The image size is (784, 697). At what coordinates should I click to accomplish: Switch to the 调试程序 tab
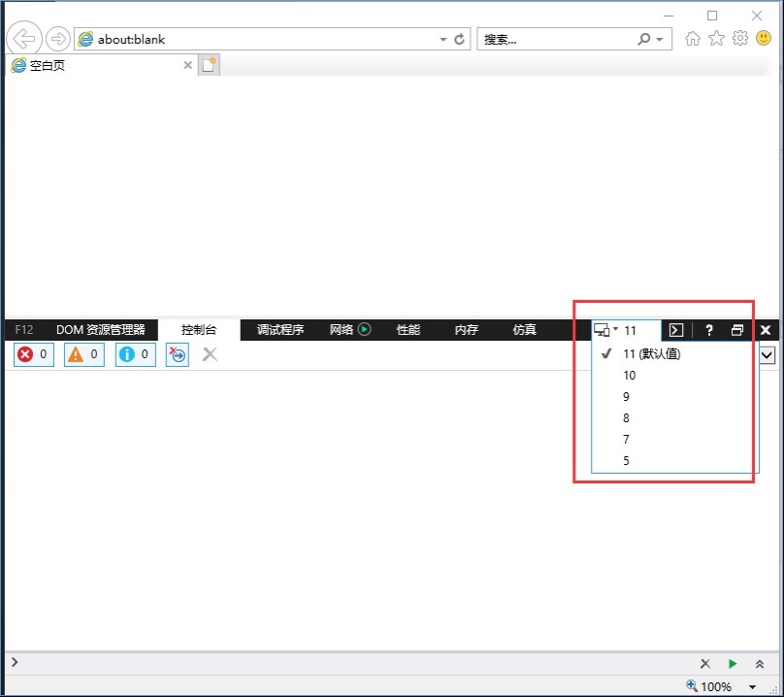(x=280, y=330)
